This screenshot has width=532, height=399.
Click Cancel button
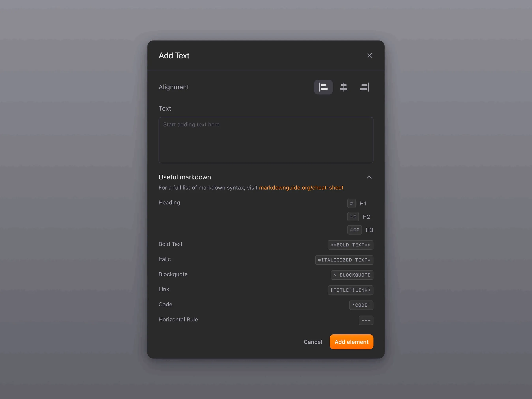click(313, 342)
